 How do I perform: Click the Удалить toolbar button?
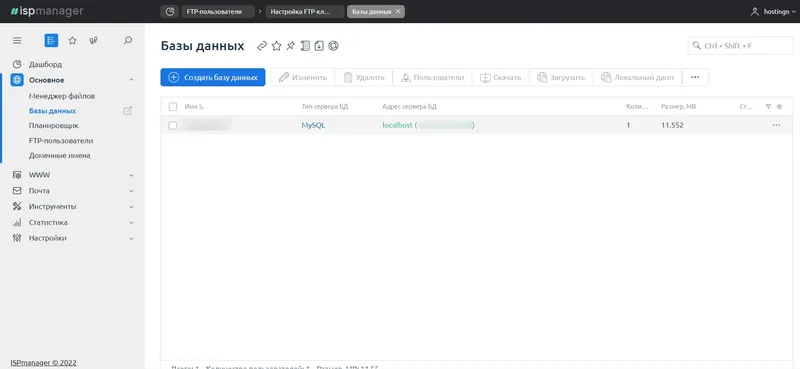point(364,78)
